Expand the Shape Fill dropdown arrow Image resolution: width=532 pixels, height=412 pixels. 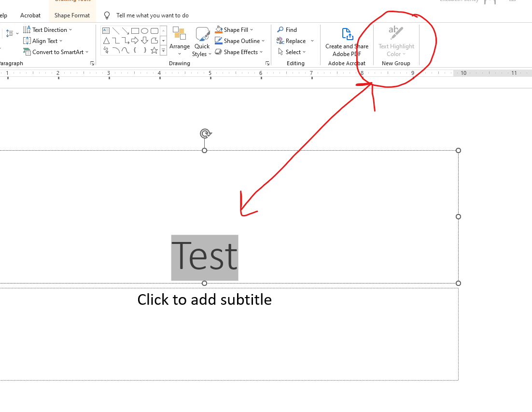pyautogui.click(x=252, y=30)
